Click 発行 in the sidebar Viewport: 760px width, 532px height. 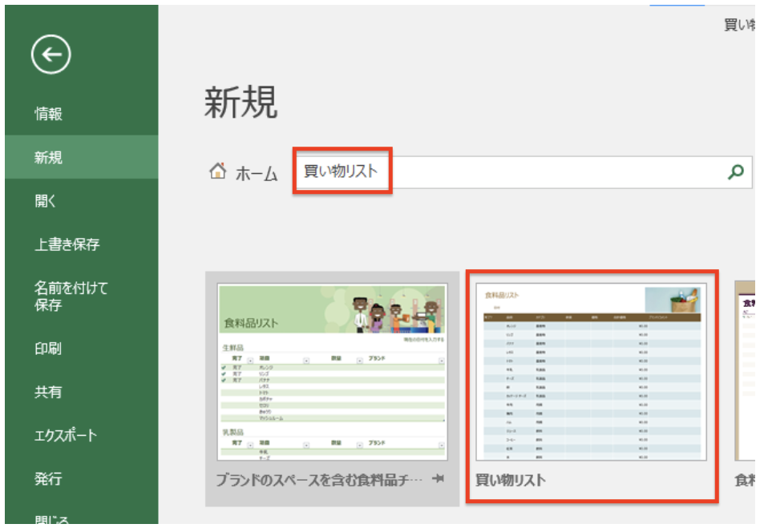click(48, 479)
